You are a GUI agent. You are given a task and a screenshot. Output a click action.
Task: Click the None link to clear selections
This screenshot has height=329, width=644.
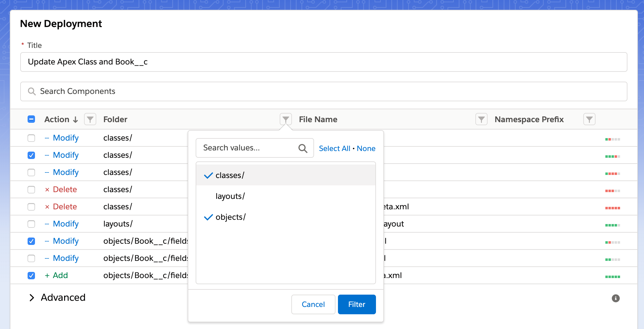366,149
